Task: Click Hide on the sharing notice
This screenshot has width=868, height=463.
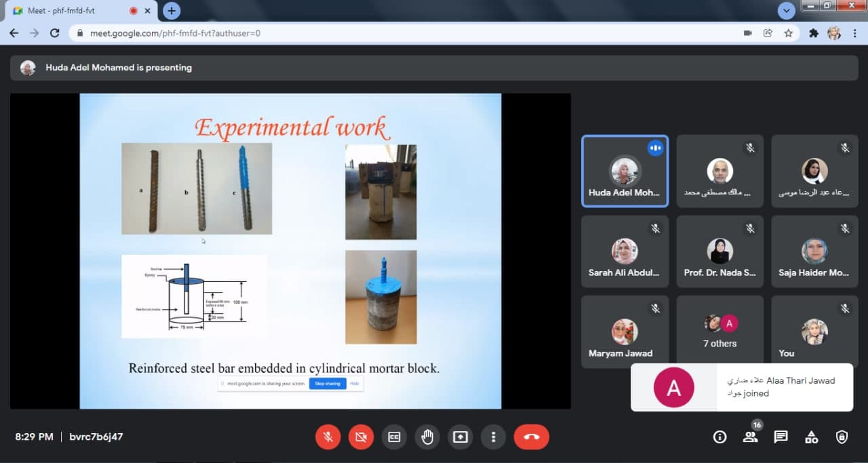Action: coord(354,384)
